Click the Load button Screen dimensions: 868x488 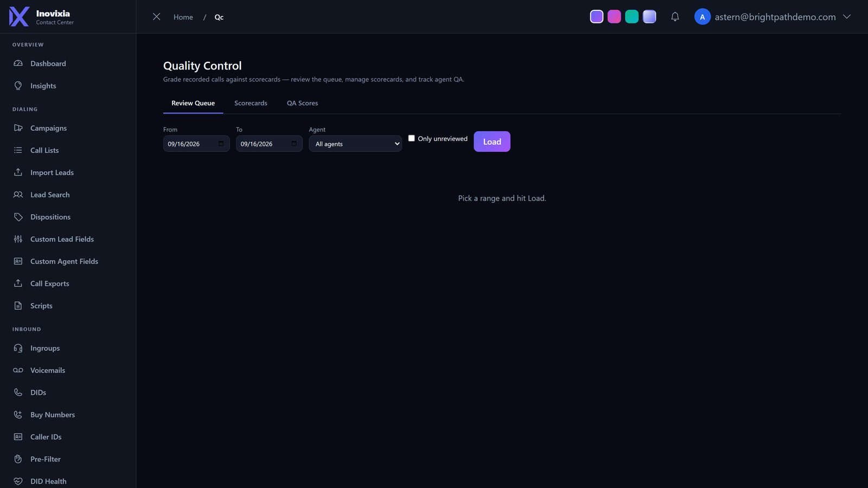[x=492, y=142]
